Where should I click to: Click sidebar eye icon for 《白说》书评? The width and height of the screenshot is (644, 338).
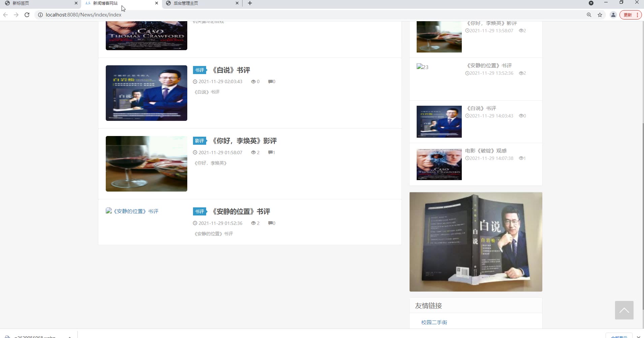tap(521, 116)
